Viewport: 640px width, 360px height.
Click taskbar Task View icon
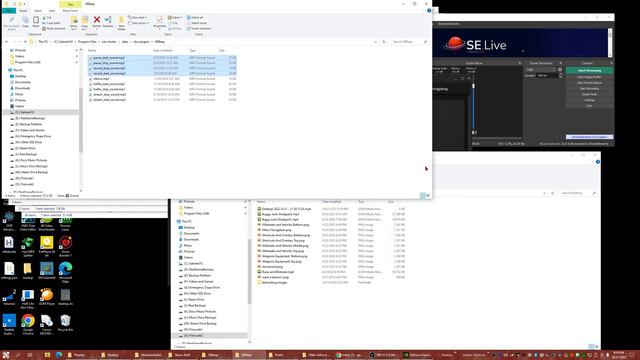click(29, 355)
